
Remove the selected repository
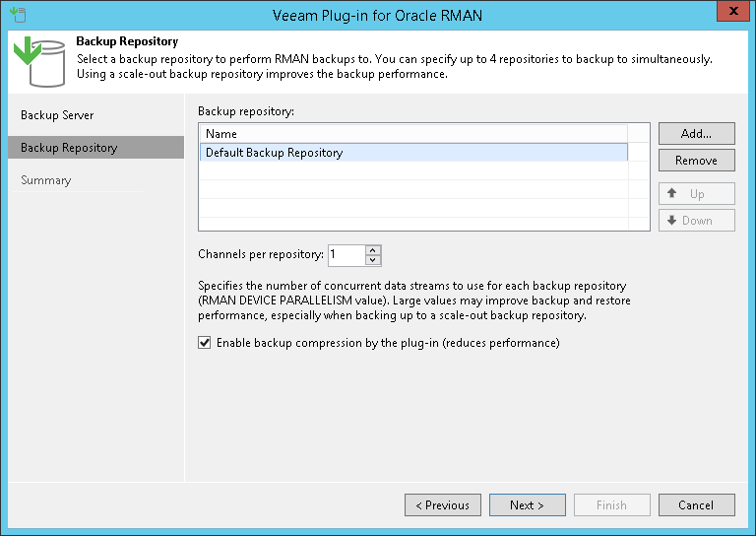coord(697,161)
